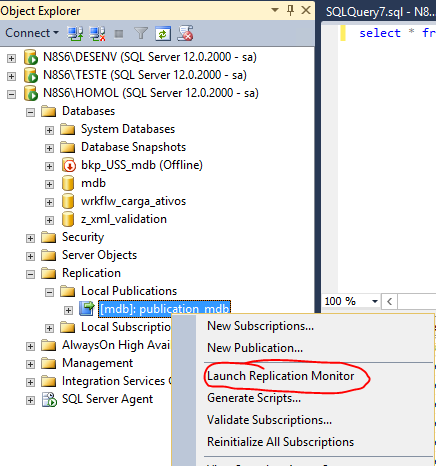
Task: Click the Management folder icon
Action: pos(49,363)
